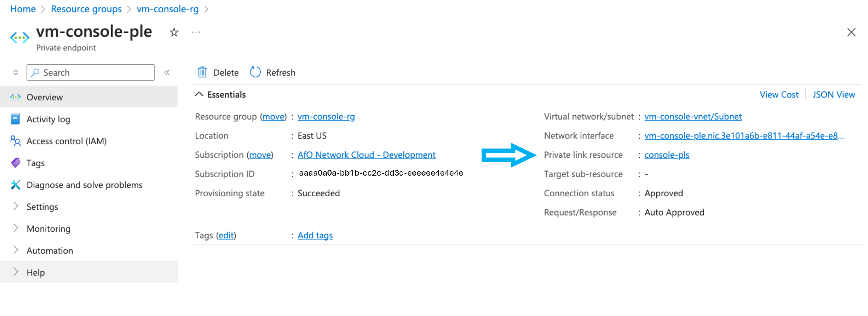This screenshot has width=868, height=316.
Task: Collapse the Essentials section
Action: click(199, 94)
